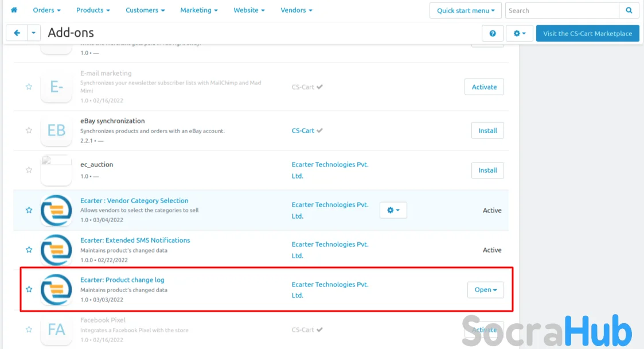Open the gear settings dropdown in header

pos(519,33)
